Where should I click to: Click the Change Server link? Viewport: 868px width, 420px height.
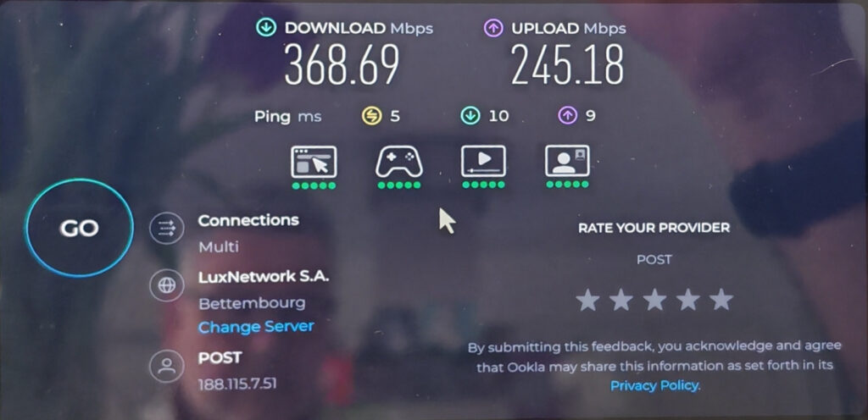pos(256,327)
